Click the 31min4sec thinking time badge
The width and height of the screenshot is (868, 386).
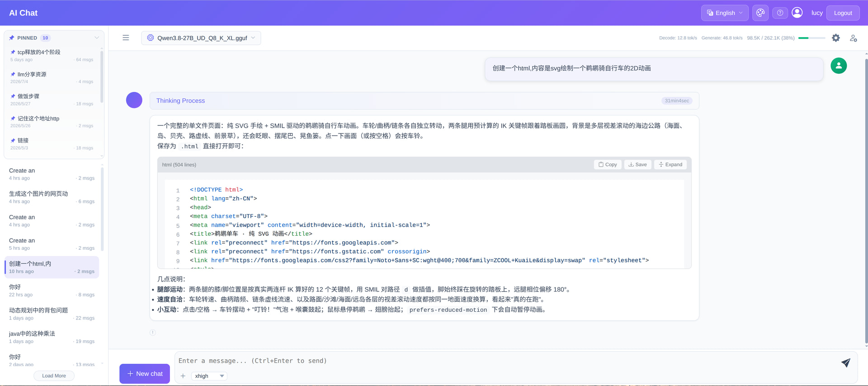[677, 100]
